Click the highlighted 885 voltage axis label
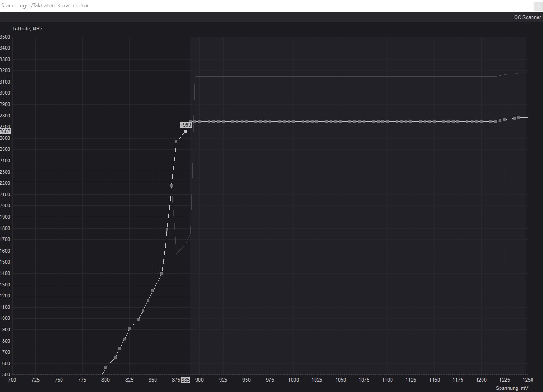Image resolution: width=543 pixels, height=392 pixels. tap(186, 380)
